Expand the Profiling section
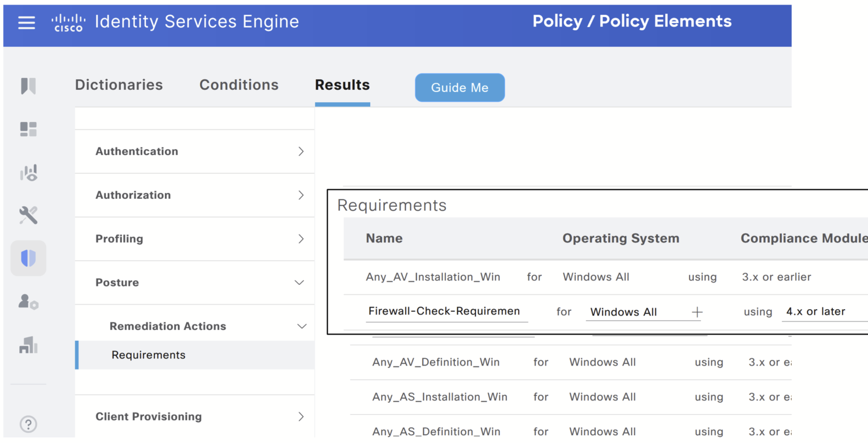This screenshot has width=868, height=443. (x=194, y=238)
